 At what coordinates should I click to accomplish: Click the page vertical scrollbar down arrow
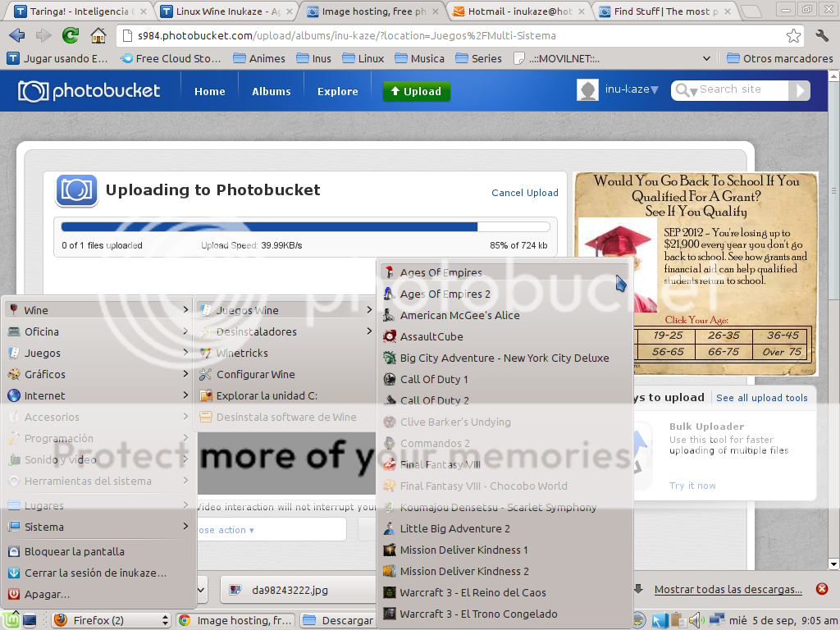[x=833, y=564]
